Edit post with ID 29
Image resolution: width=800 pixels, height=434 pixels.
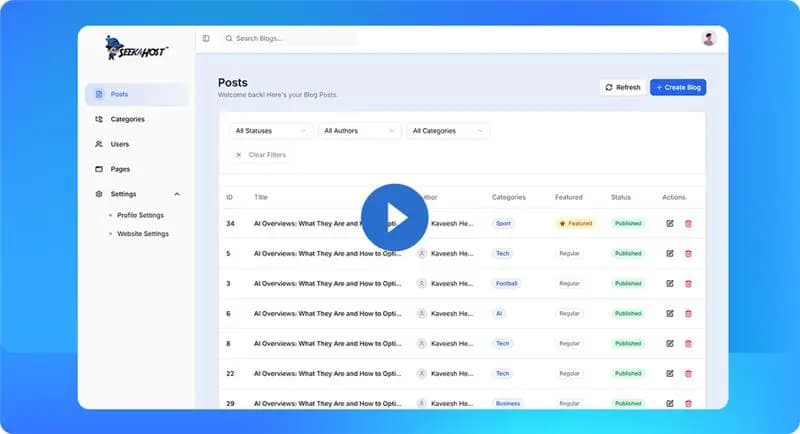(x=670, y=403)
